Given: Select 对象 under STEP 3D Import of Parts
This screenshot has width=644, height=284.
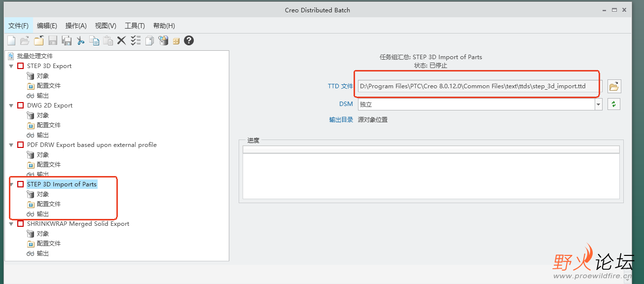Looking at the screenshot, I should [x=43, y=194].
